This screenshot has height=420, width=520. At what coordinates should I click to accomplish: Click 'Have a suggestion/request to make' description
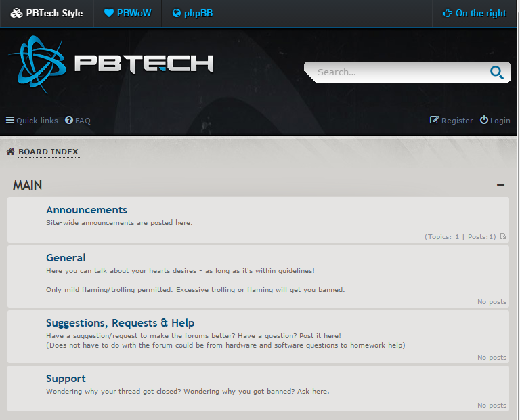[194, 336]
